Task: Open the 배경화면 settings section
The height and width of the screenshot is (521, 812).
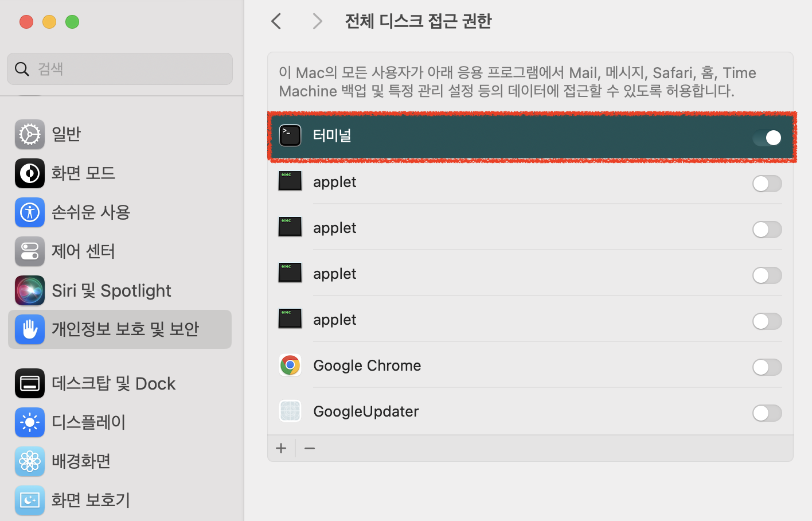Action: [120, 461]
